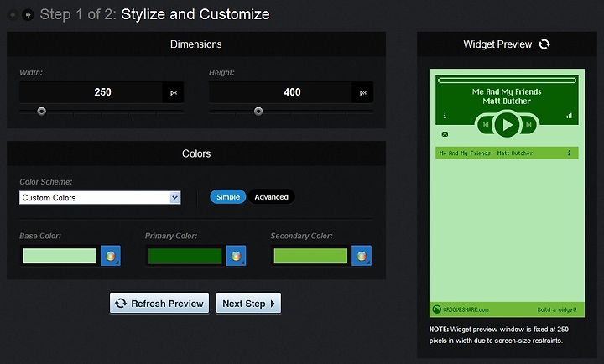Select 'Me And My Friends - Matt Butcher' playlist row

(x=507, y=153)
